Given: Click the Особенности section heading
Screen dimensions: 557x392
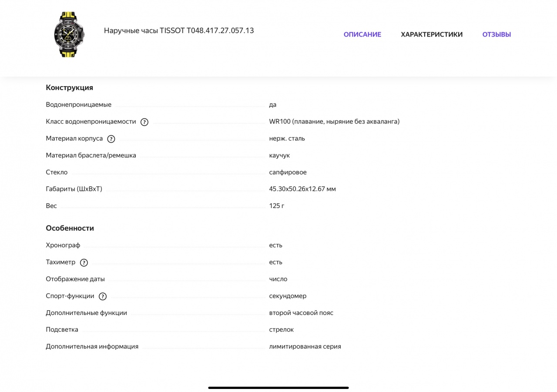Looking at the screenshot, I should pos(70,228).
